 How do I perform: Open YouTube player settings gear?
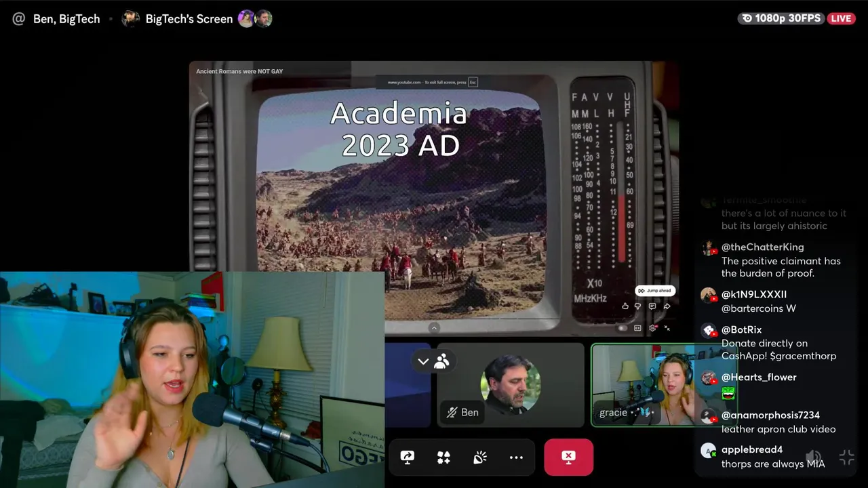(x=652, y=328)
